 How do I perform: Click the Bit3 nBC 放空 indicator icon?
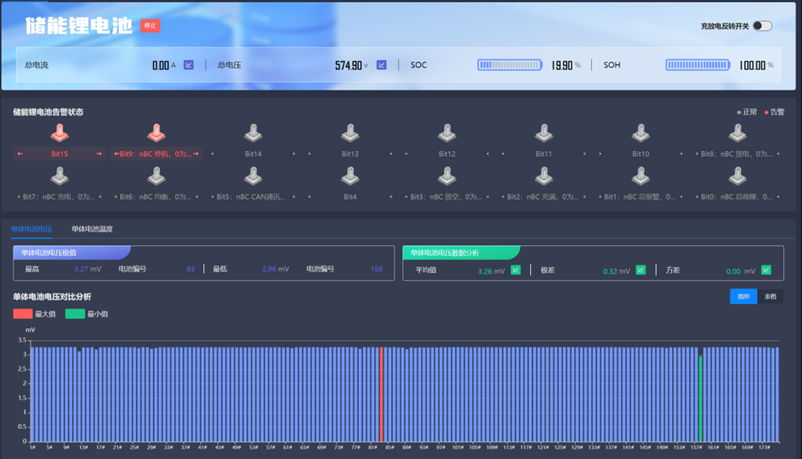447,177
